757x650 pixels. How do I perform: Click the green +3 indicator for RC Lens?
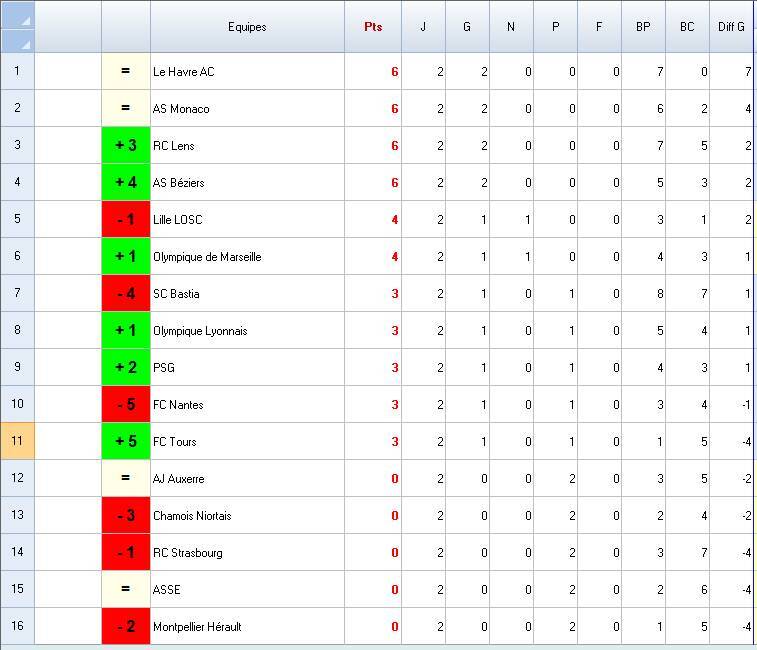click(x=126, y=146)
